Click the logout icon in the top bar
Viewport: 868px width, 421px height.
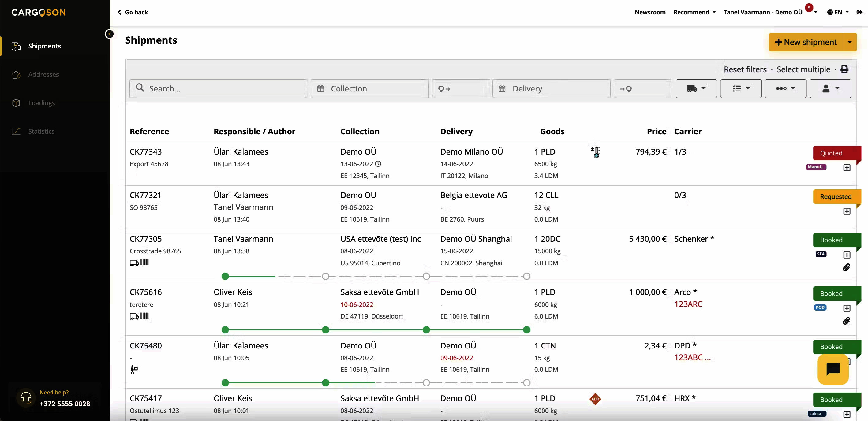tap(859, 12)
